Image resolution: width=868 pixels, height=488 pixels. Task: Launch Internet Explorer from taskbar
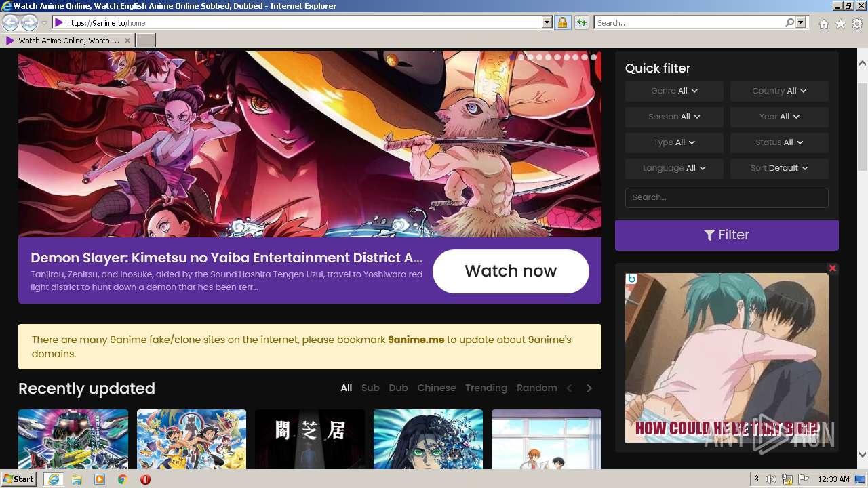[53, 479]
